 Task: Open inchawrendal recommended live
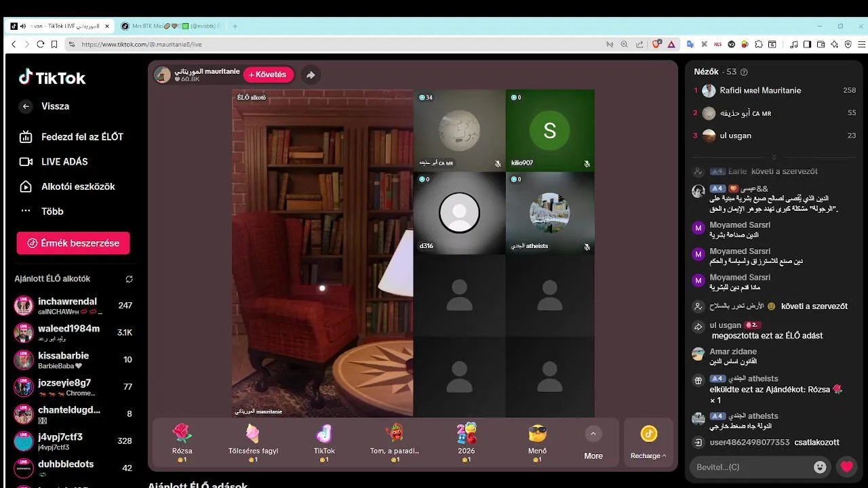coord(73,306)
